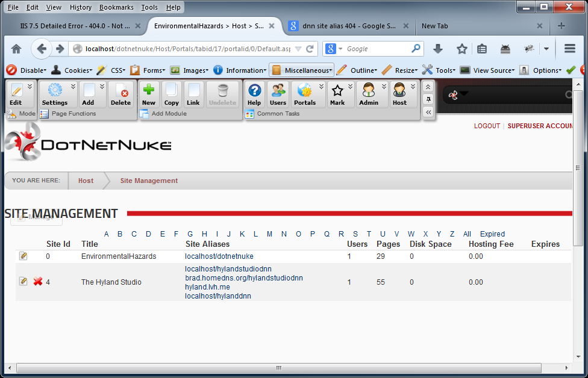The width and height of the screenshot is (588, 378).
Task: Expand the Admin dropdown chevron
Action: click(384, 87)
